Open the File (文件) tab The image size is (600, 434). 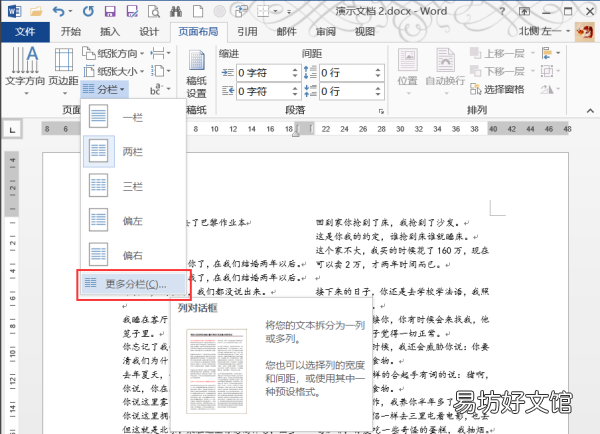click(x=25, y=32)
